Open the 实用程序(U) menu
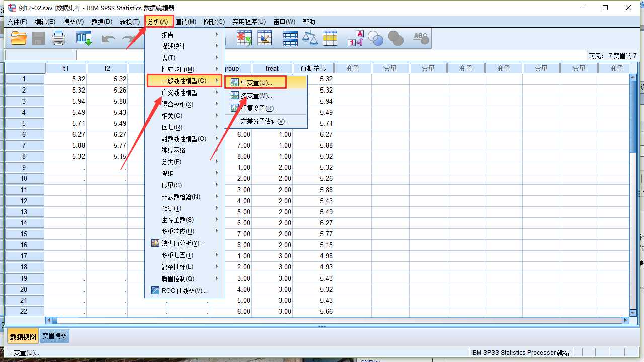Screen dimensions: 644x362 point(249,22)
